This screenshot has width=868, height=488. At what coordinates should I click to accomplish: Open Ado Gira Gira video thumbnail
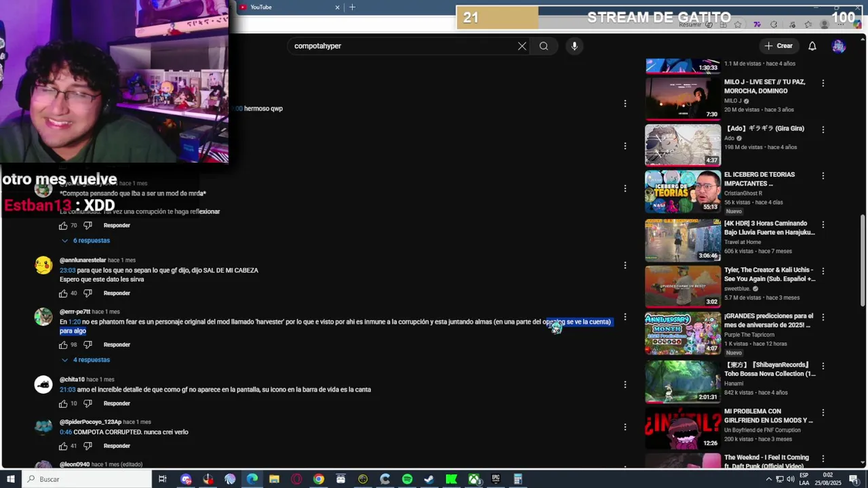point(682,145)
